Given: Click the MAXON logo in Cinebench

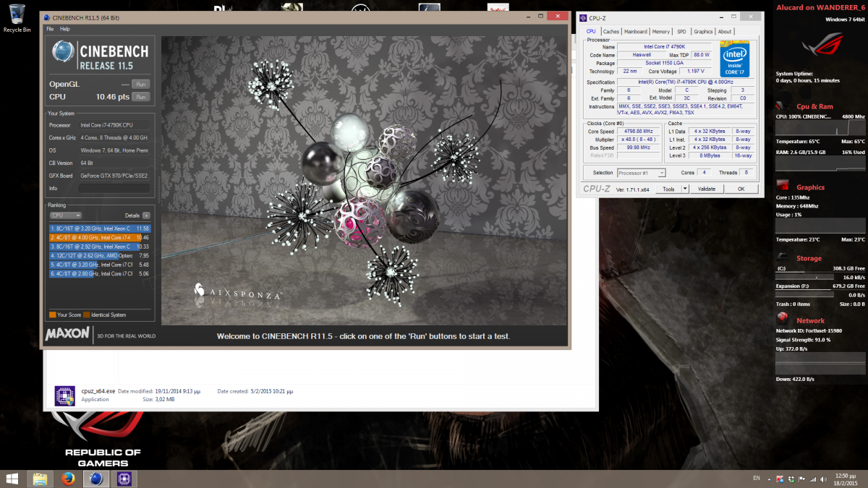Looking at the screenshot, I should [x=67, y=334].
